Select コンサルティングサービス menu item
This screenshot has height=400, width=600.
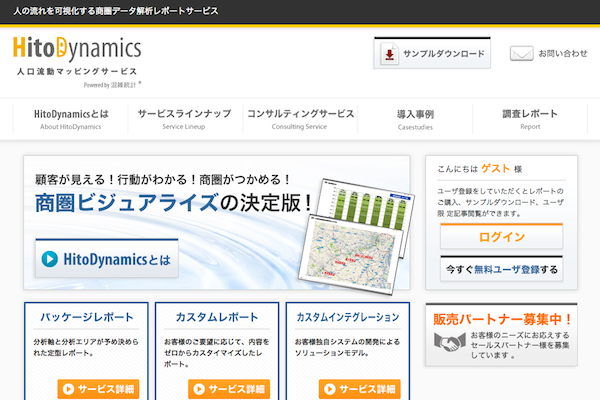(x=300, y=119)
